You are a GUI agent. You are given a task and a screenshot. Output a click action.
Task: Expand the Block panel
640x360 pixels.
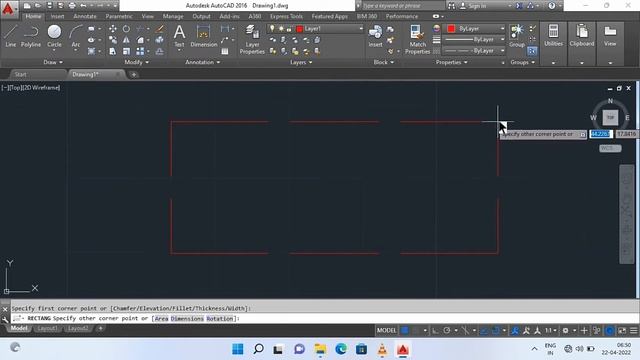pos(384,62)
